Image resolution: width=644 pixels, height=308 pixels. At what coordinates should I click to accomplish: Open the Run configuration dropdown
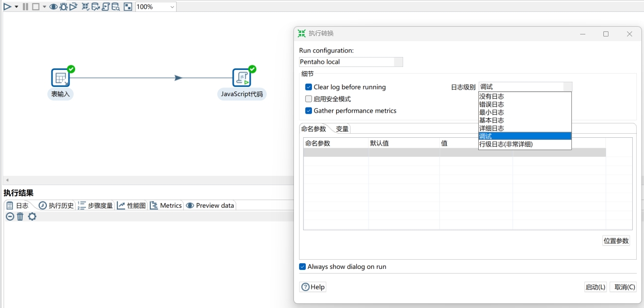tap(398, 62)
